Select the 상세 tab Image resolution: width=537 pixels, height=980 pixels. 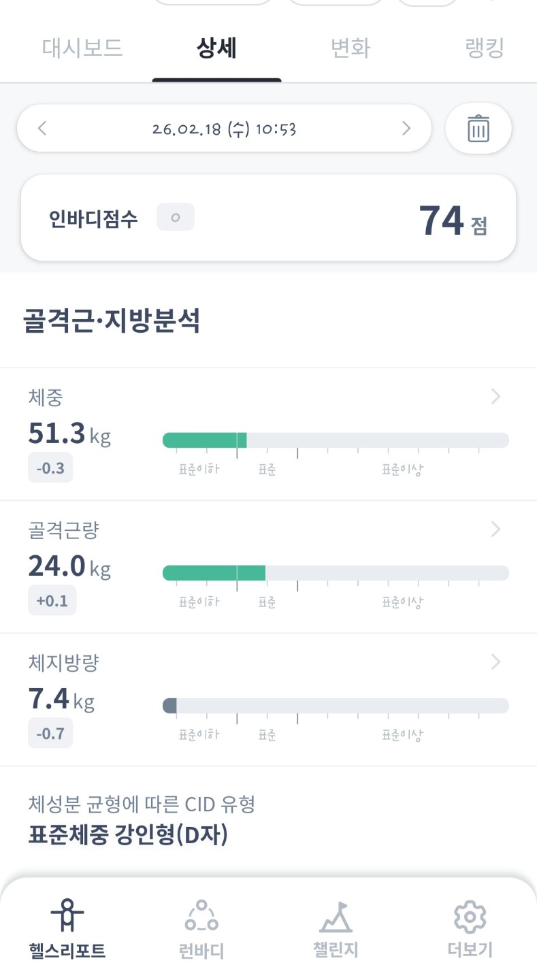[216, 49]
